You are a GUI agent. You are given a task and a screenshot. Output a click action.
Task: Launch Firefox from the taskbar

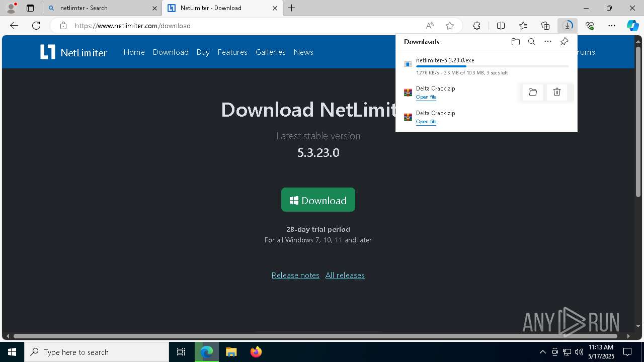pos(256,352)
